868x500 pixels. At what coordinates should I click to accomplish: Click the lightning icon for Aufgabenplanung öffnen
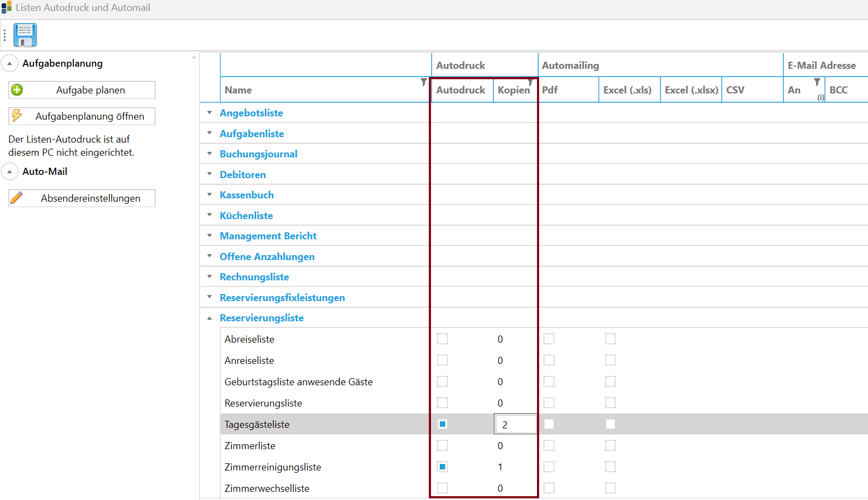tap(17, 116)
